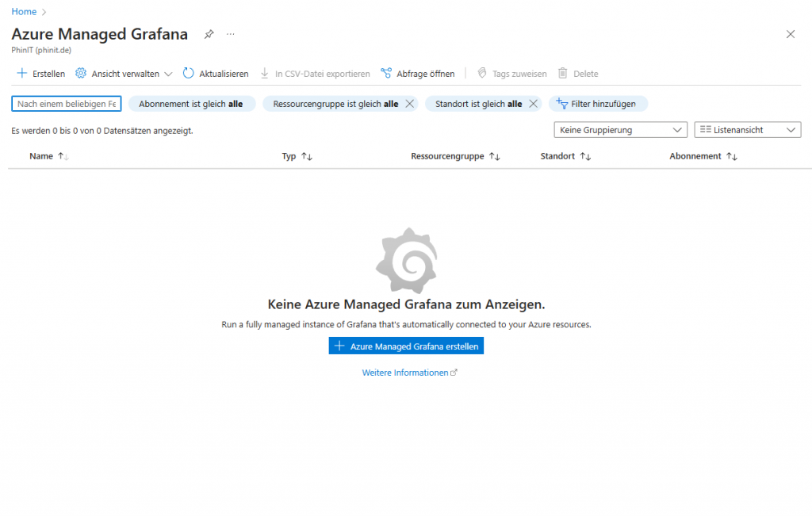The height and width of the screenshot is (516, 812).
Task: Click Azure Managed Grafana erstellen button
Action: click(x=406, y=346)
